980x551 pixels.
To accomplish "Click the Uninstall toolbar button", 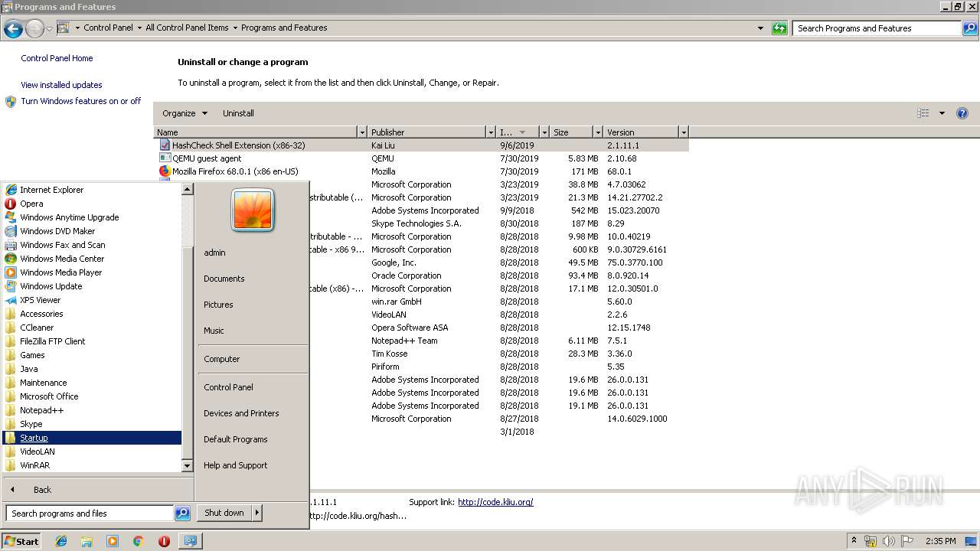I will pyautogui.click(x=238, y=113).
